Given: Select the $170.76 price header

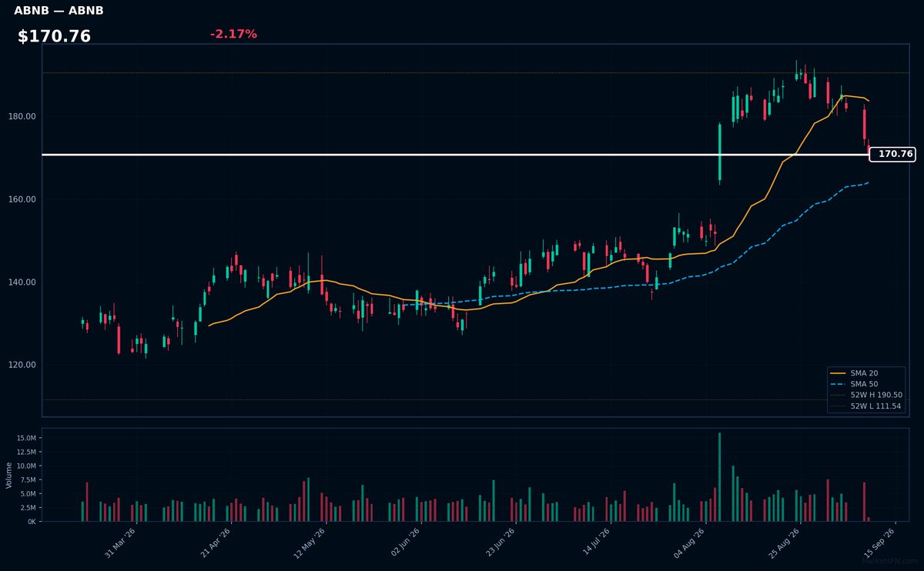Looking at the screenshot, I should pos(54,36).
